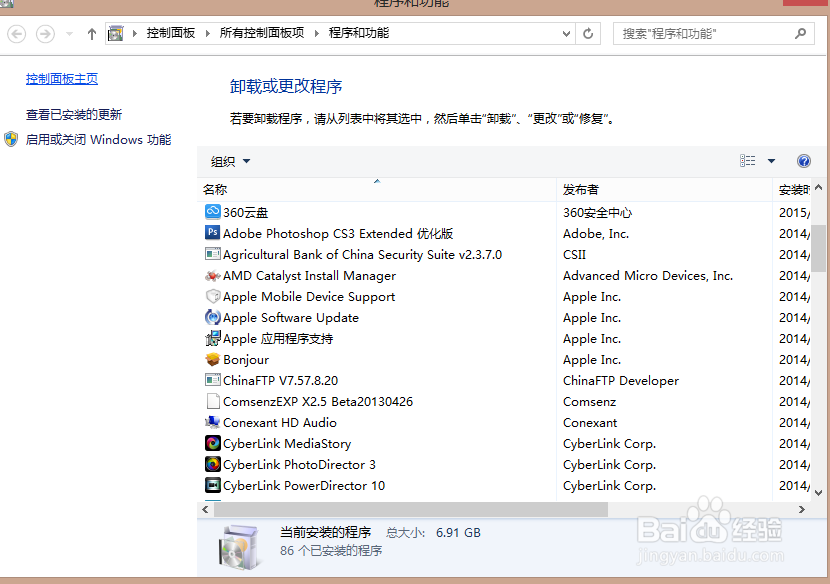Click publisher Advanced Micro Devices, Inc. cell

647,276
